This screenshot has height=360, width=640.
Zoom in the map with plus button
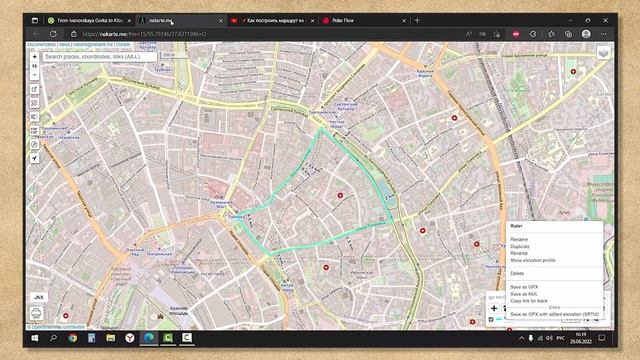[35, 57]
